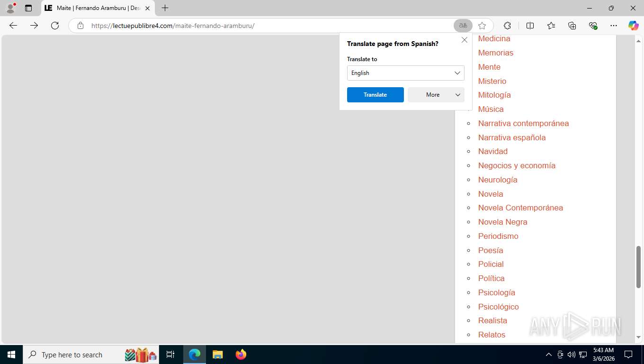Close the translate popup
This screenshot has width=644, height=364.
[x=465, y=40]
